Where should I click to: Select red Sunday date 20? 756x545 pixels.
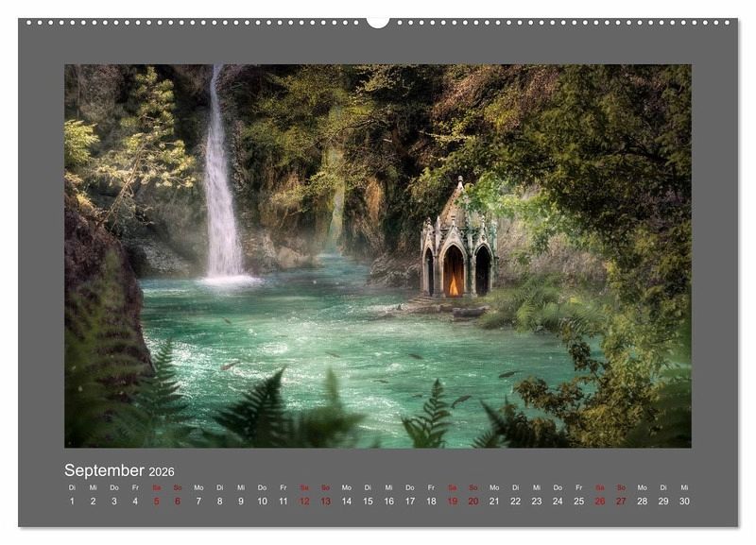pyautogui.click(x=473, y=502)
